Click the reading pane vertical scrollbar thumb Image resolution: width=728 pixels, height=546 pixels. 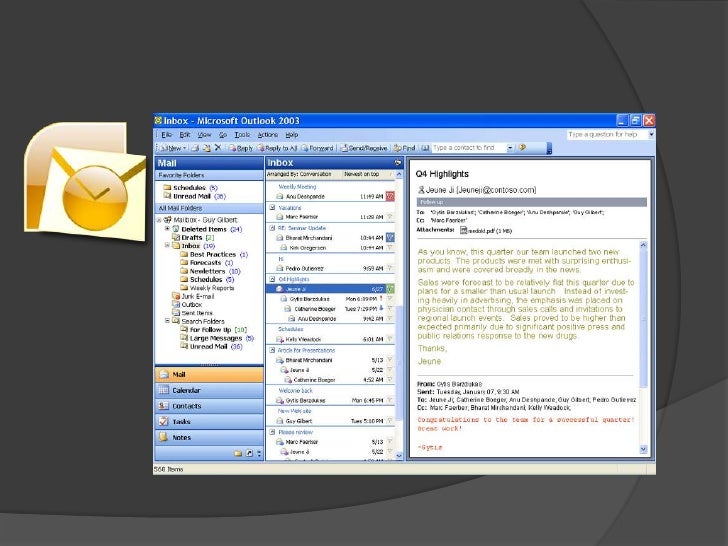click(x=644, y=318)
